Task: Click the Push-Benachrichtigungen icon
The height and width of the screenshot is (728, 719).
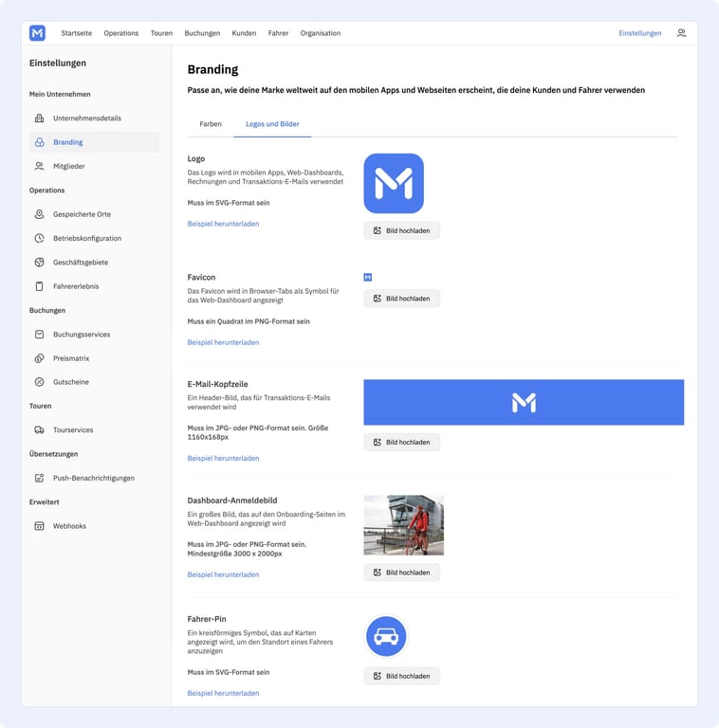Action: coord(40,478)
